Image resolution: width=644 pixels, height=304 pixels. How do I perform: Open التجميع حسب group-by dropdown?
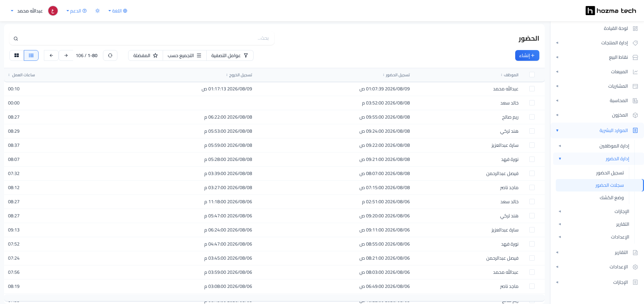(x=184, y=55)
